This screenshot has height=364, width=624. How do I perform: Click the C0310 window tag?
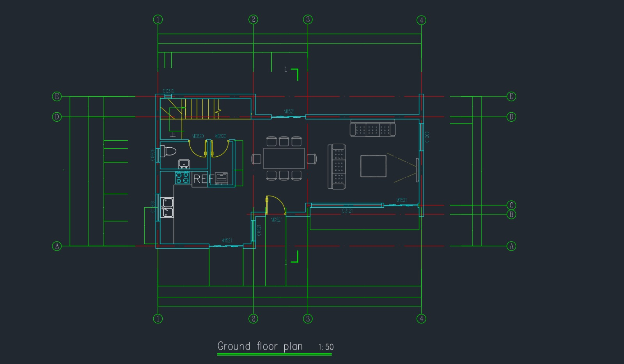tap(168, 91)
